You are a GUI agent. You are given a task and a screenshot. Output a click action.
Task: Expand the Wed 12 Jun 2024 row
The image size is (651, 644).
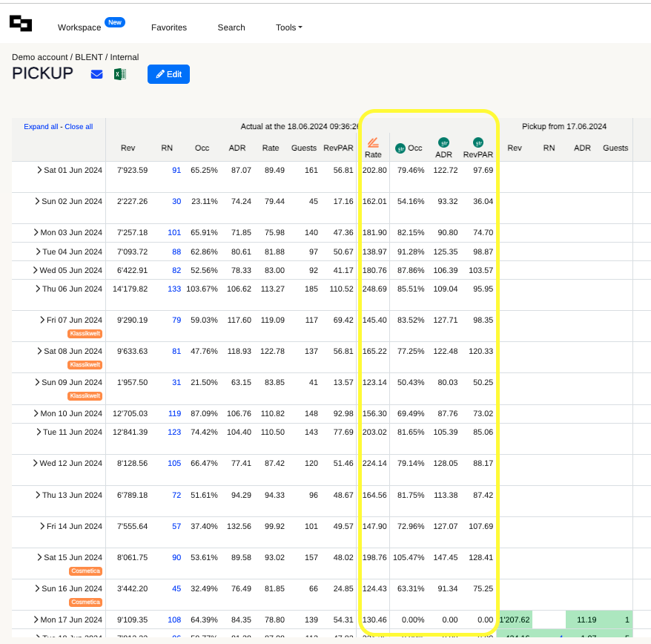click(x=35, y=463)
